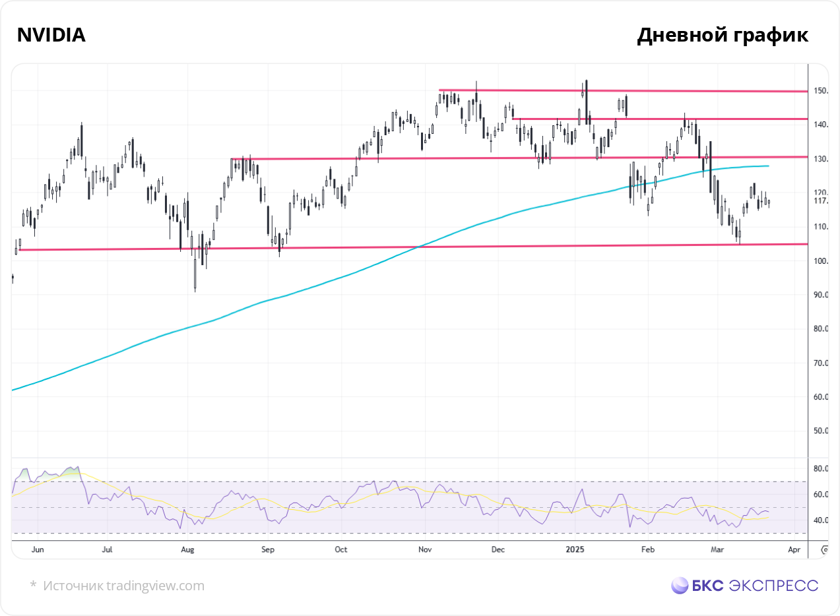This screenshot has height=616, width=840.
Task: Click the 90 price axis label
Action: click(820, 295)
